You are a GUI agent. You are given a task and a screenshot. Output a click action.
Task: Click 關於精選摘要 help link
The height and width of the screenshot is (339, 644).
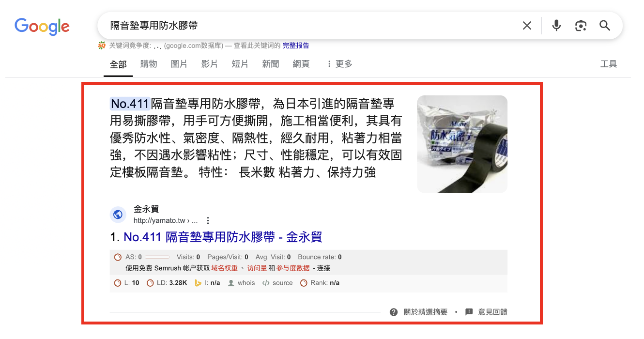pos(419,312)
